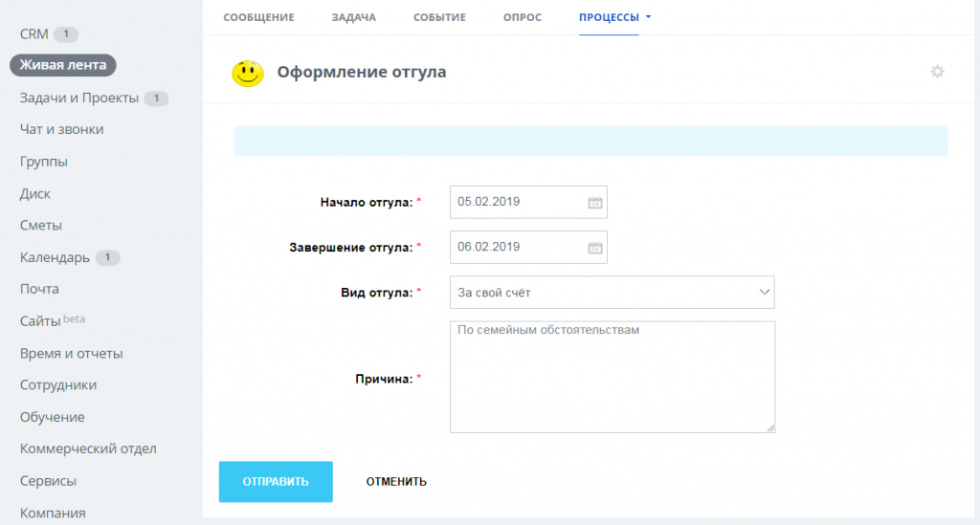
Task: Navigate to Коммерческий отдел
Action: coord(88,448)
